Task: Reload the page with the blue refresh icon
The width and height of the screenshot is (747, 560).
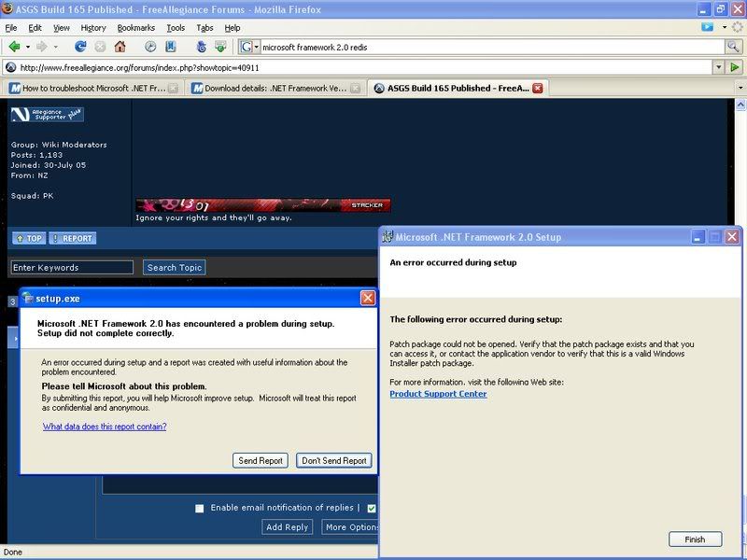Action: [x=80, y=47]
